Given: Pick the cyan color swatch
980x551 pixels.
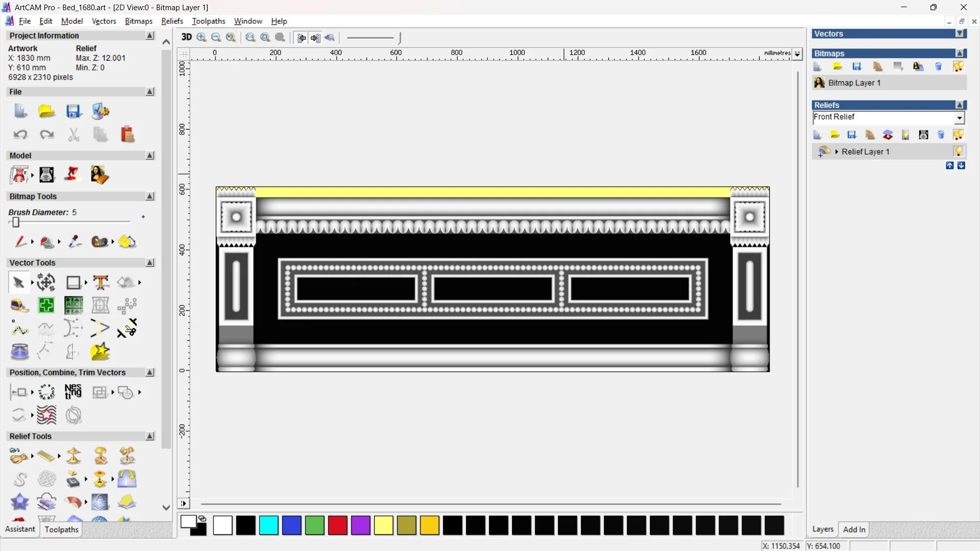Looking at the screenshot, I should pyautogui.click(x=268, y=525).
